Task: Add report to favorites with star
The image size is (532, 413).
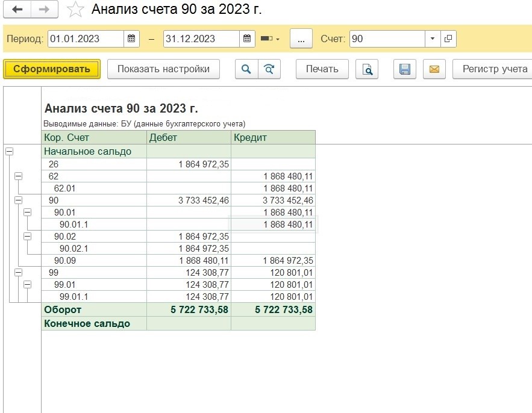Action: click(x=75, y=10)
